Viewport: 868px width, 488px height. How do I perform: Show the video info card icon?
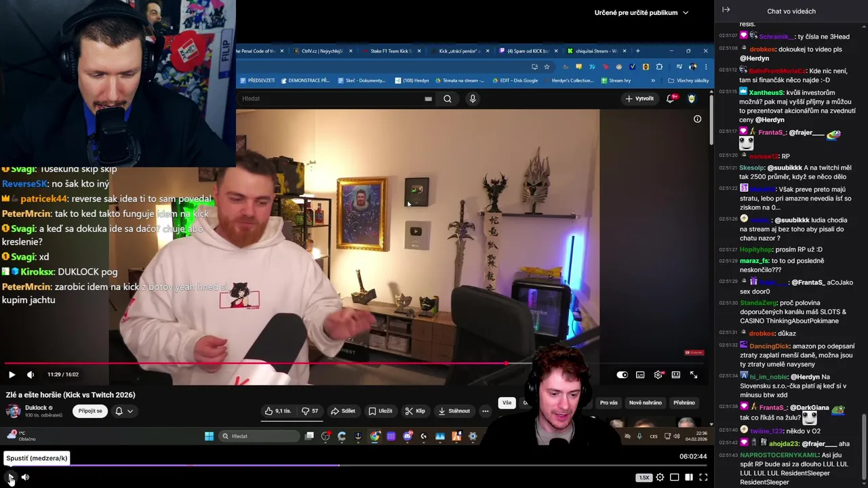[697, 119]
